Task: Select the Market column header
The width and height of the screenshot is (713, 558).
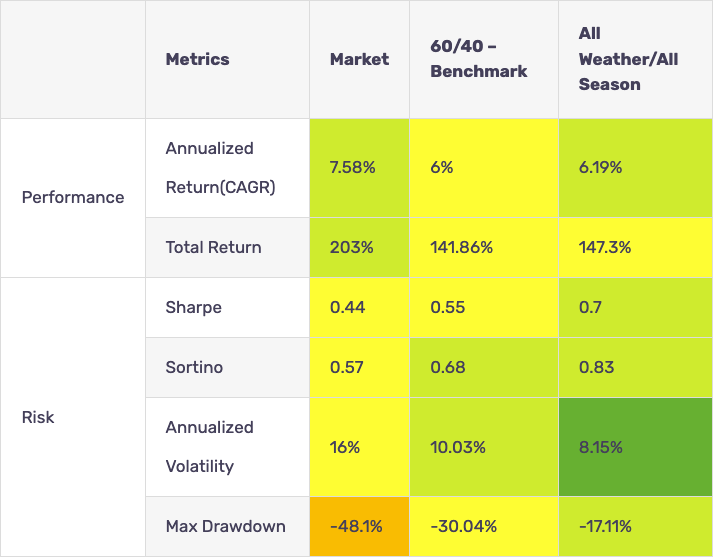Action: tap(359, 59)
